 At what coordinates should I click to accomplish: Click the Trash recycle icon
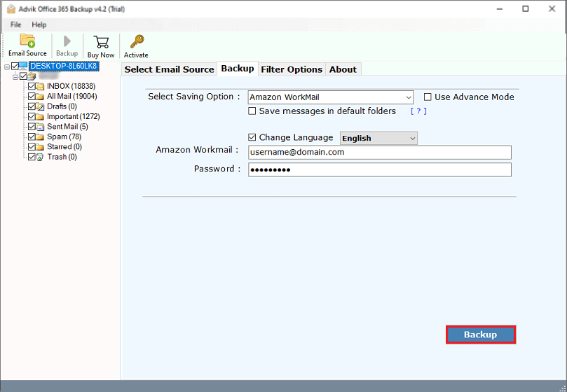click(x=40, y=157)
